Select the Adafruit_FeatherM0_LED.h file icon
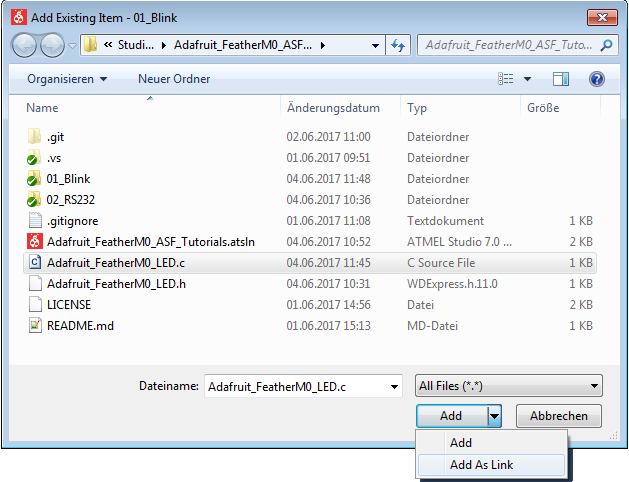Screen dimensions: 629x482 [35, 284]
